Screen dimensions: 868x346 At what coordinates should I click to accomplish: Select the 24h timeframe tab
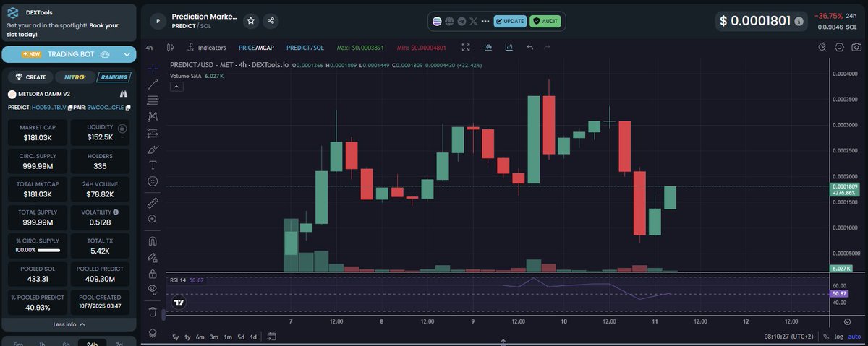click(x=92, y=342)
